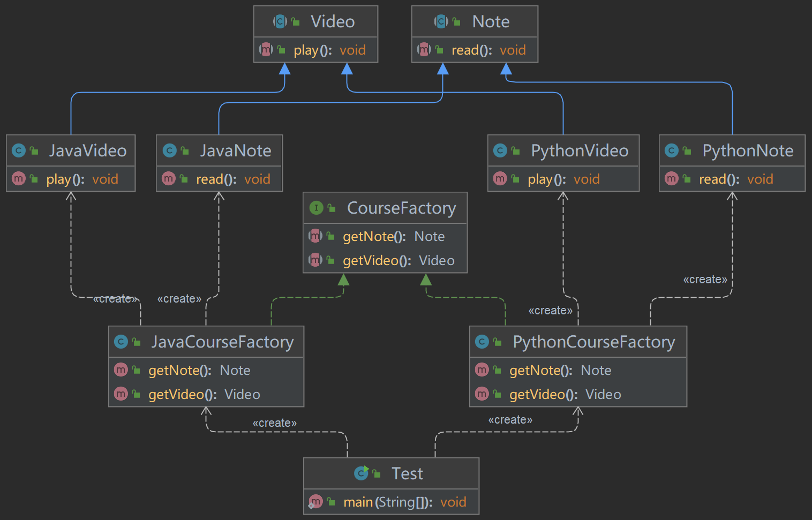
Task: Click the JavaCourseFactory class icon
Action: [x=121, y=342]
